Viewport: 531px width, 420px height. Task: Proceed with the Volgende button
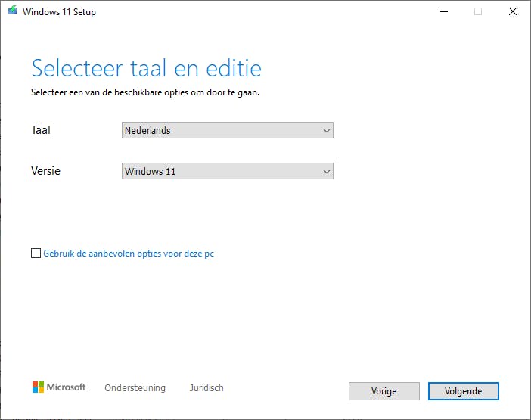(463, 391)
